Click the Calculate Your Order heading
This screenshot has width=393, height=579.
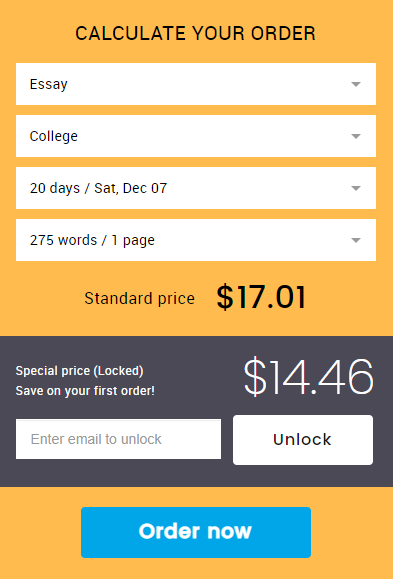pos(195,34)
